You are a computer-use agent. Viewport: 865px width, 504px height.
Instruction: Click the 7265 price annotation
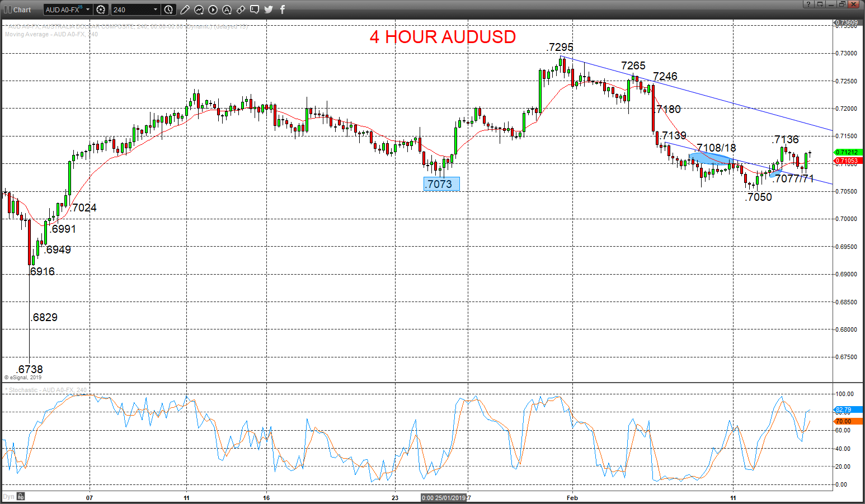coord(633,65)
